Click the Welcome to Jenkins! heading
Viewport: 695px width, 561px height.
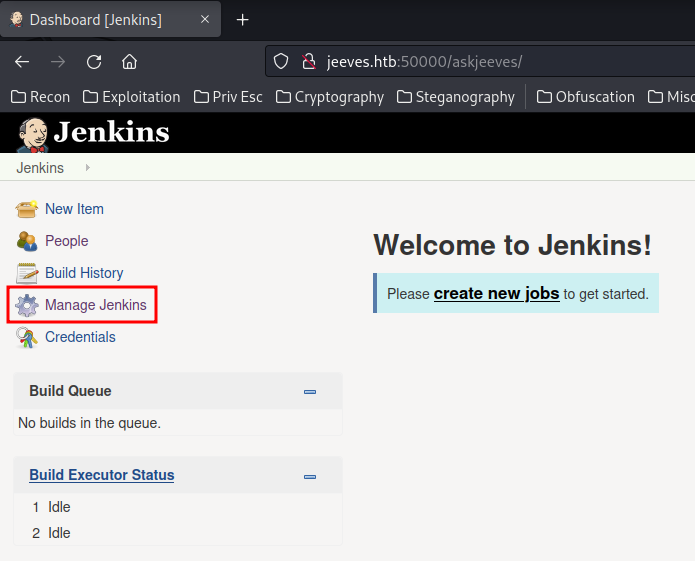point(512,245)
